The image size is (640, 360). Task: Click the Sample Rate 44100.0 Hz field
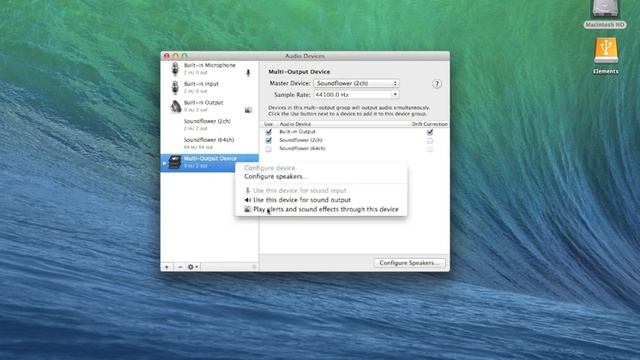(352, 94)
